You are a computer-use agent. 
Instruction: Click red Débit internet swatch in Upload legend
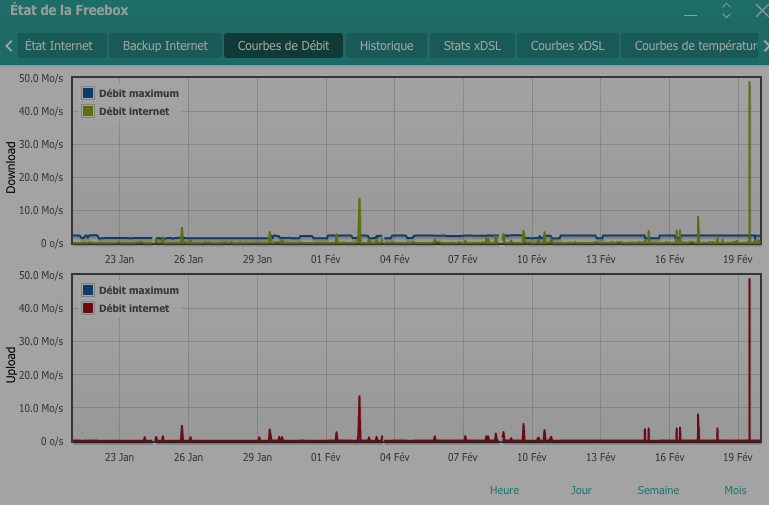88,308
